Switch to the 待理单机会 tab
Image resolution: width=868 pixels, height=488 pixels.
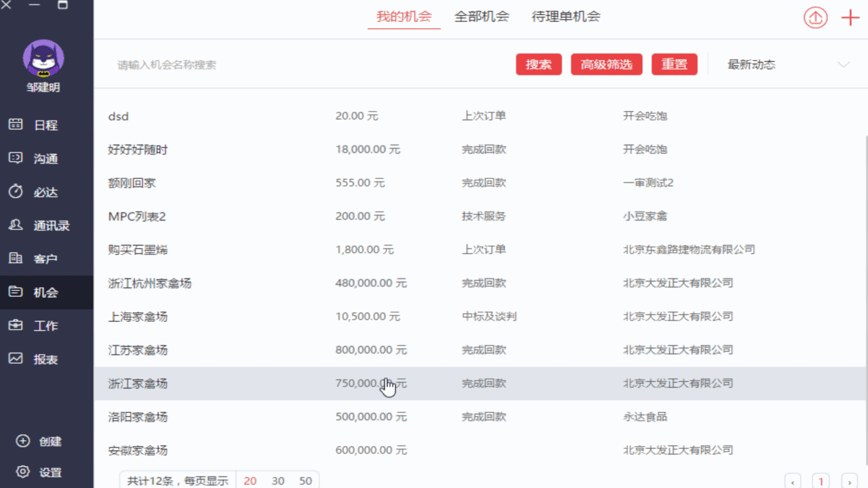point(566,17)
